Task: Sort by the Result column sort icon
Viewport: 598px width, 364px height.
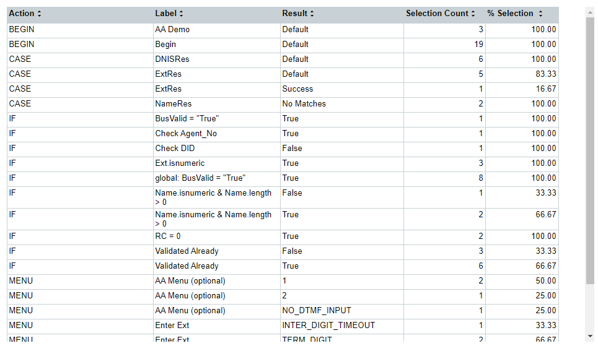Action: 312,14
